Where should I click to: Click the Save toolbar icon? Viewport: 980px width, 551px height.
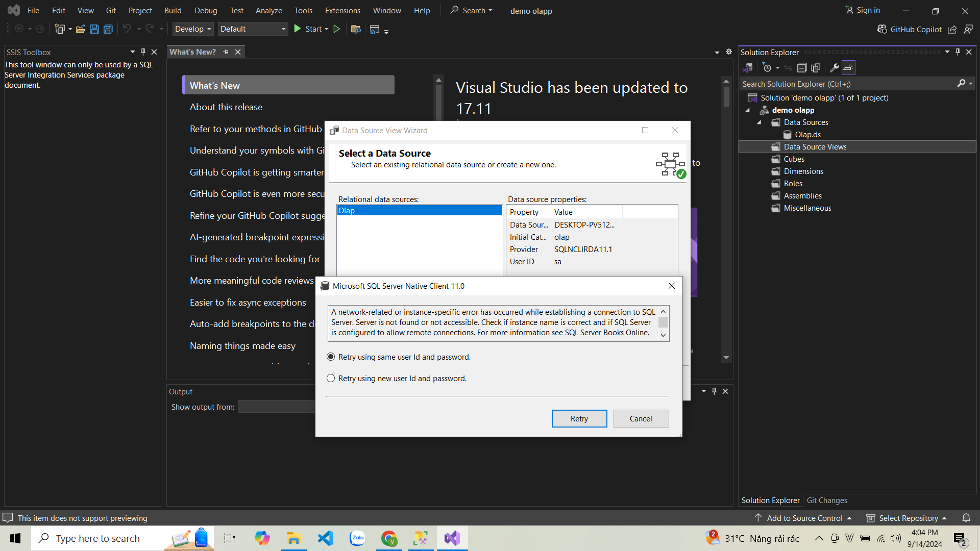tap(94, 29)
